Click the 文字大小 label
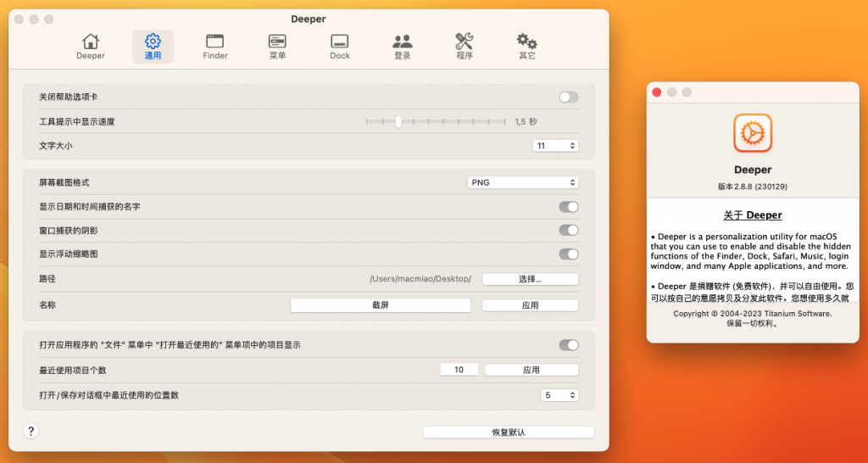The image size is (868, 463). coord(55,146)
